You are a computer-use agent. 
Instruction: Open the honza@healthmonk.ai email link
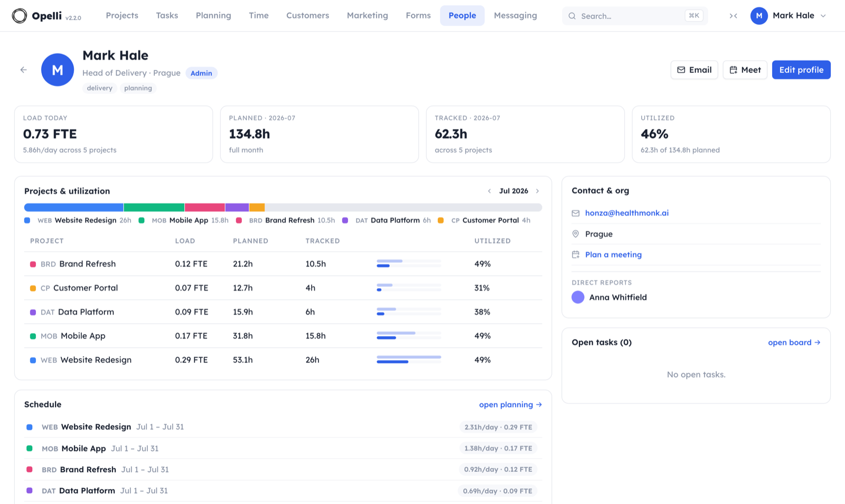point(627,213)
